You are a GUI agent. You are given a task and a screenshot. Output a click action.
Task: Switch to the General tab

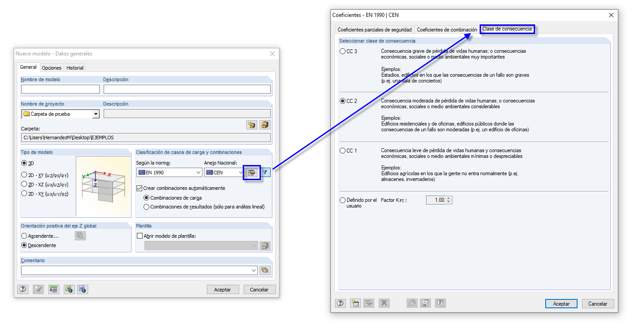point(28,67)
